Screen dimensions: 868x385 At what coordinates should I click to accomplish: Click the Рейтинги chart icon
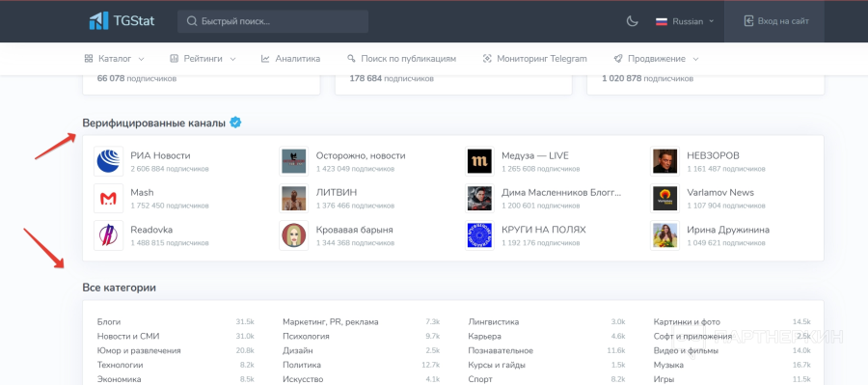[x=174, y=58]
